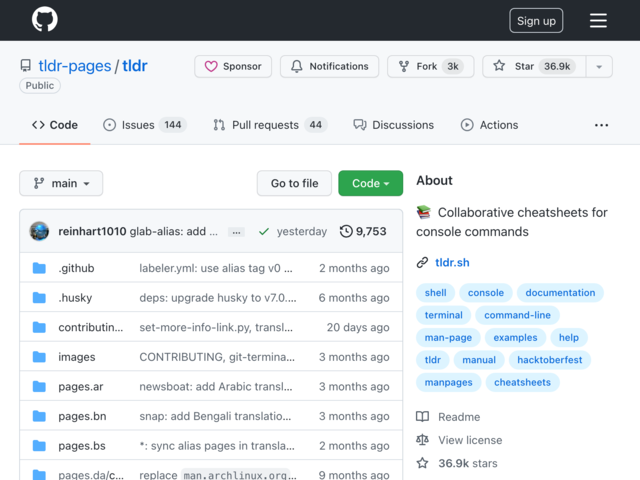
Task: Click reinhart1010's avatar image
Action: [39, 231]
